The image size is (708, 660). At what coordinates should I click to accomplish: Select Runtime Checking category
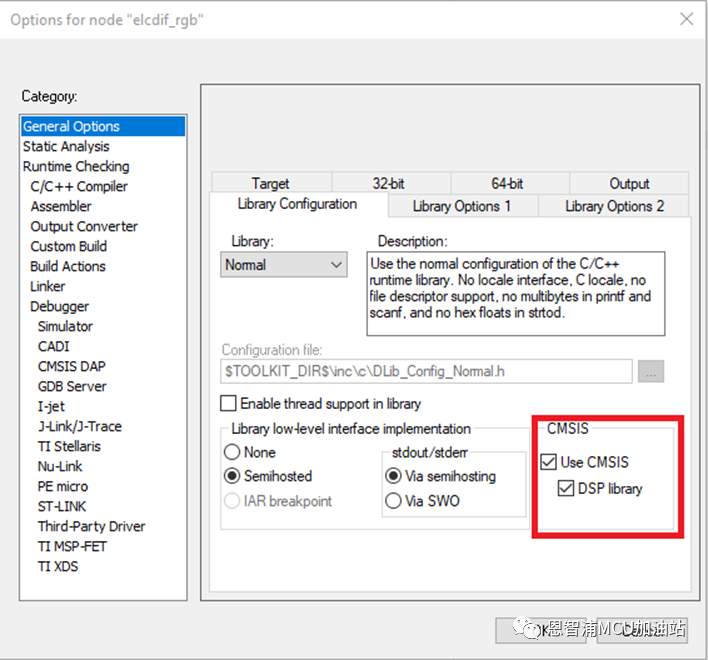[x=76, y=166]
